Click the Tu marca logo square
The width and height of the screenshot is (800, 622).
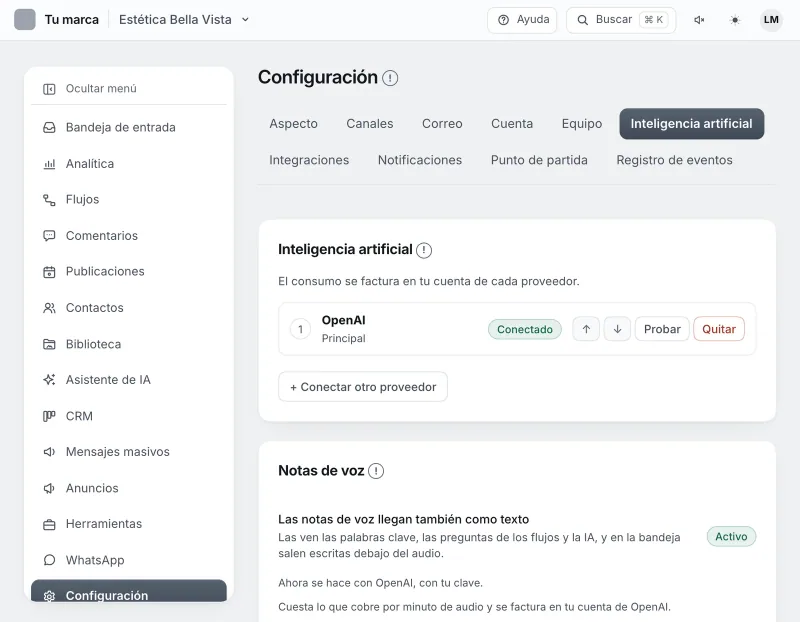tap(24, 20)
